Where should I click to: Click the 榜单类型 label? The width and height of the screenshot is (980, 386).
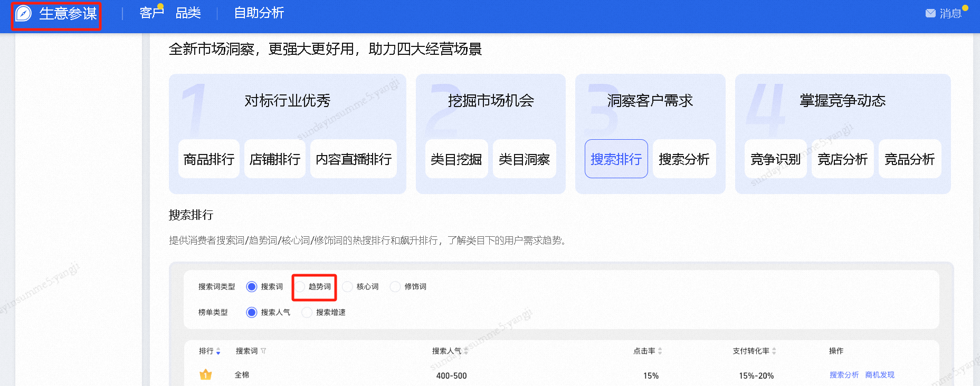213,312
